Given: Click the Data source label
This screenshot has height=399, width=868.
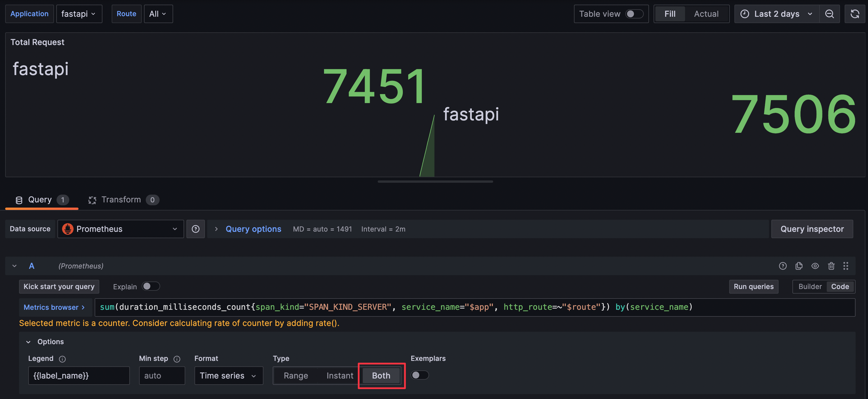Looking at the screenshot, I should 30,229.
